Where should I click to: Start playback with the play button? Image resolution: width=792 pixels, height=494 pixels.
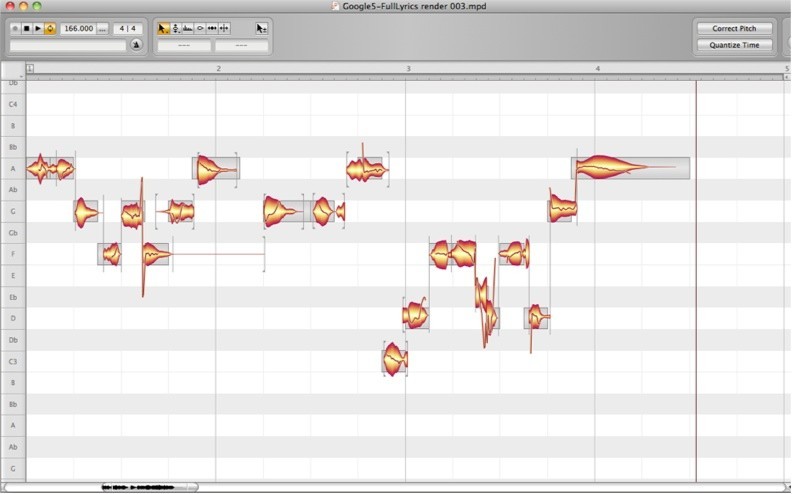pos(38,29)
